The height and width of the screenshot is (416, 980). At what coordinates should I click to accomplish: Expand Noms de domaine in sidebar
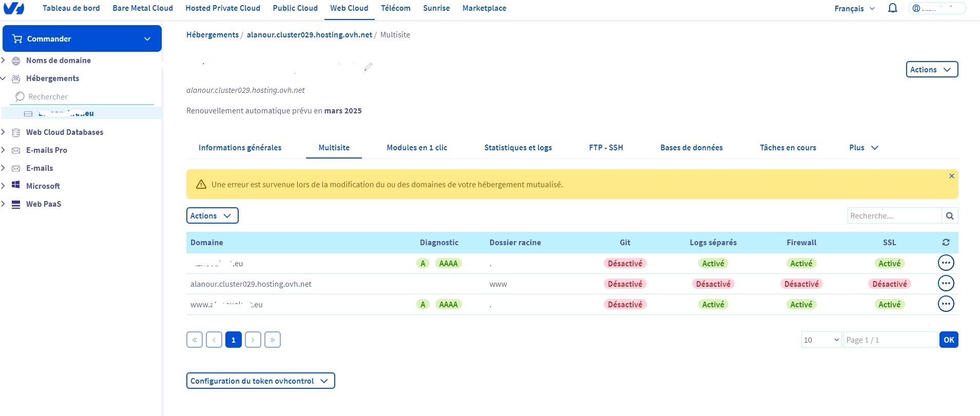4,61
